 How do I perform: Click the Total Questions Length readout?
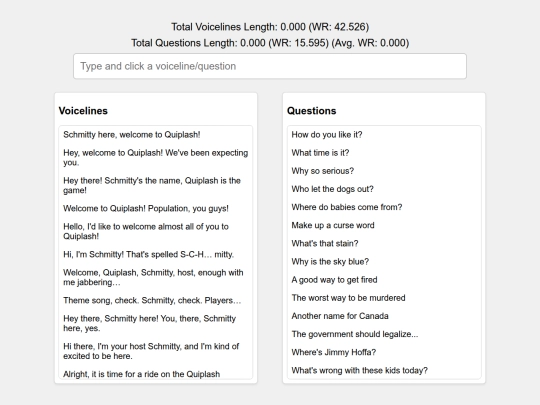(x=270, y=43)
